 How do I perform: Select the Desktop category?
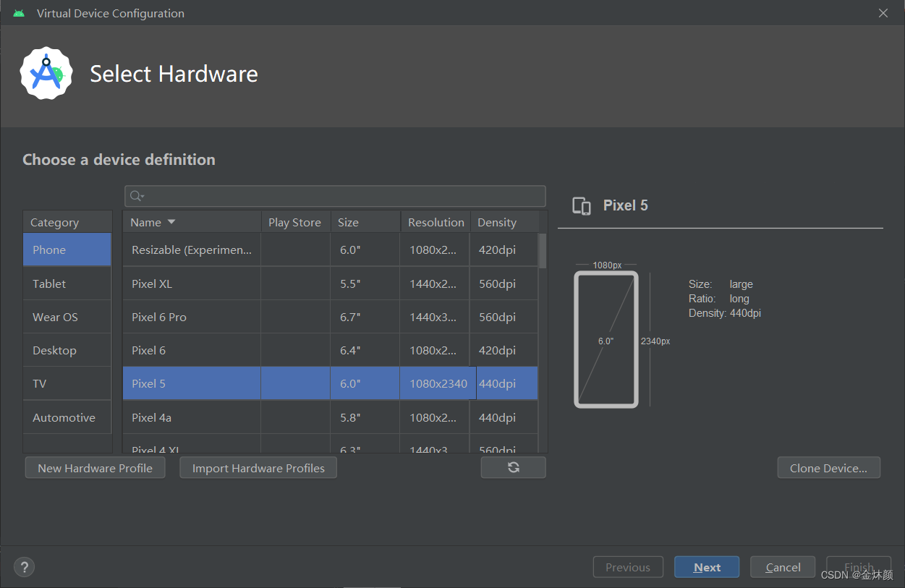point(67,350)
